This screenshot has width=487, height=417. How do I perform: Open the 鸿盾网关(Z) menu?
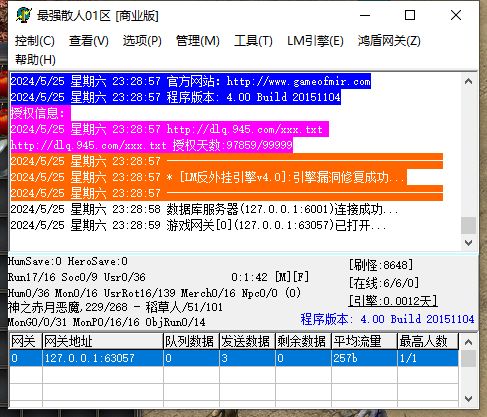point(389,41)
